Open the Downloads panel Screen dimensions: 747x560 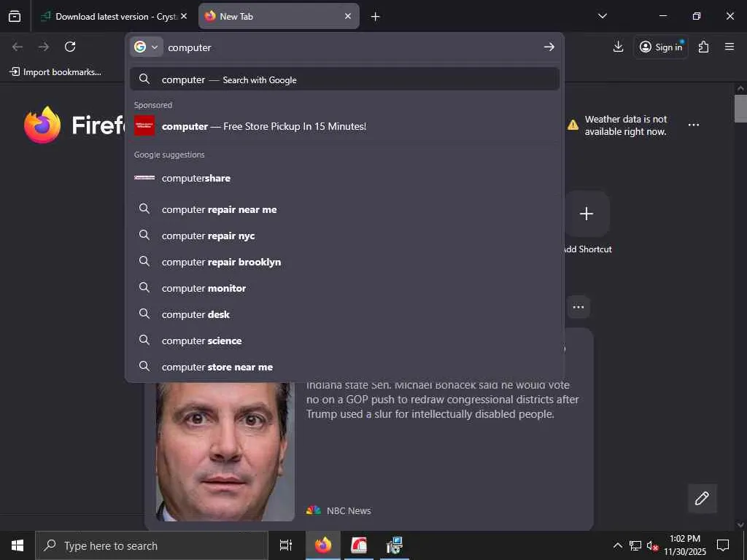[618, 47]
